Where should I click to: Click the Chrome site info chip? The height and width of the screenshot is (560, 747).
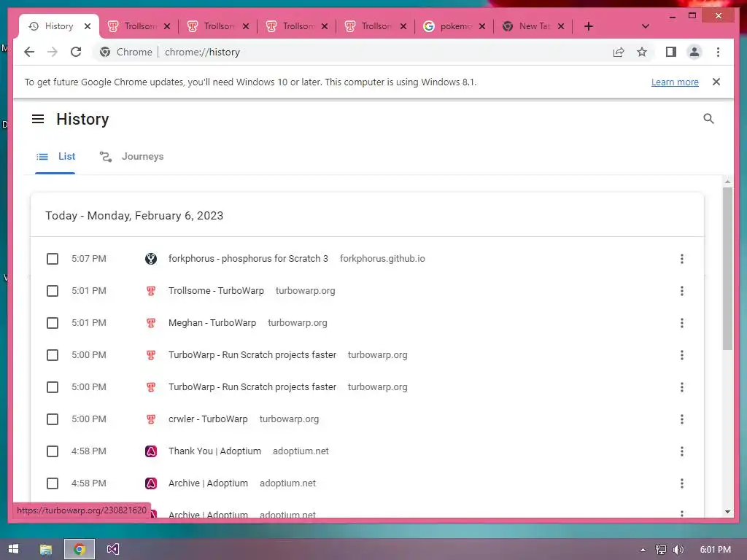click(x=126, y=52)
